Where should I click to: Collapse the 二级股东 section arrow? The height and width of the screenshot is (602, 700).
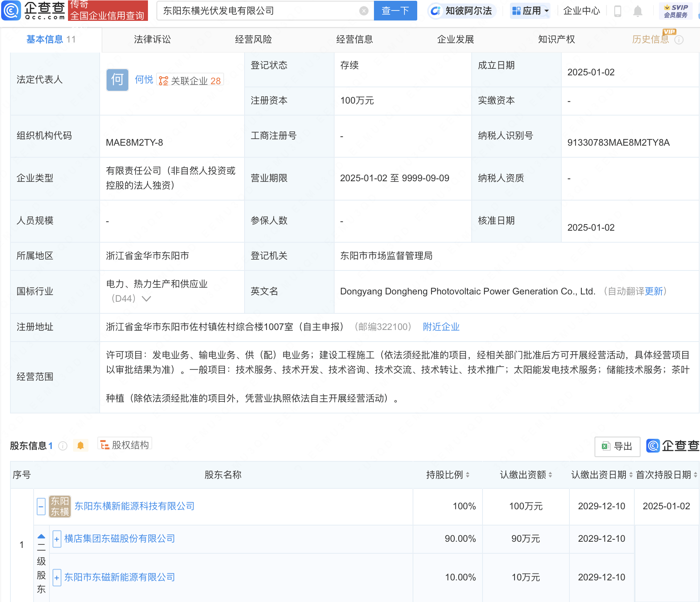(x=41, y=536)
